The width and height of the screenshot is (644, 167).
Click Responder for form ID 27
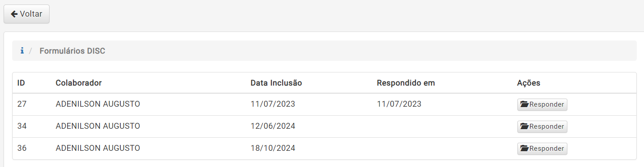[542, 104]
